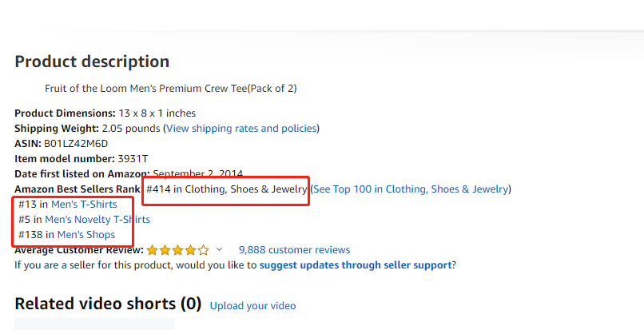The width and height of the screenshot is (644, 330).
Task: Click the Fruit of the Loom product title
Action: coord(171,89)
